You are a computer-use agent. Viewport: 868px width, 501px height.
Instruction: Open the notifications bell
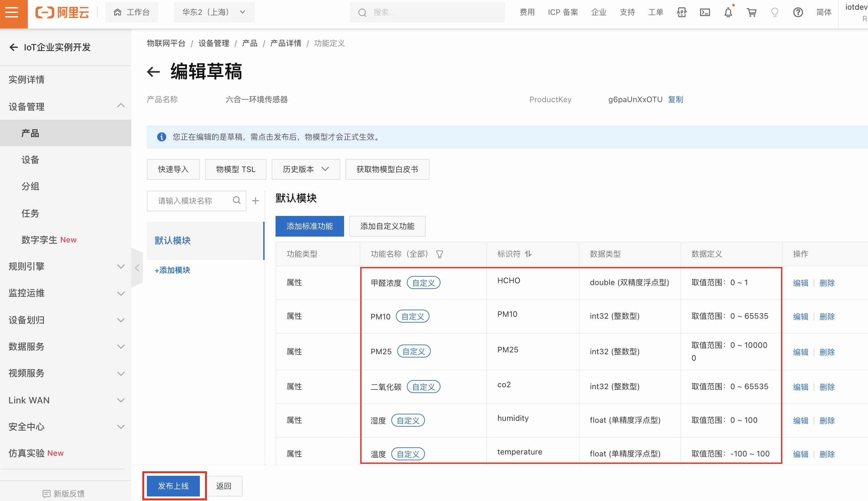[728, 12]
